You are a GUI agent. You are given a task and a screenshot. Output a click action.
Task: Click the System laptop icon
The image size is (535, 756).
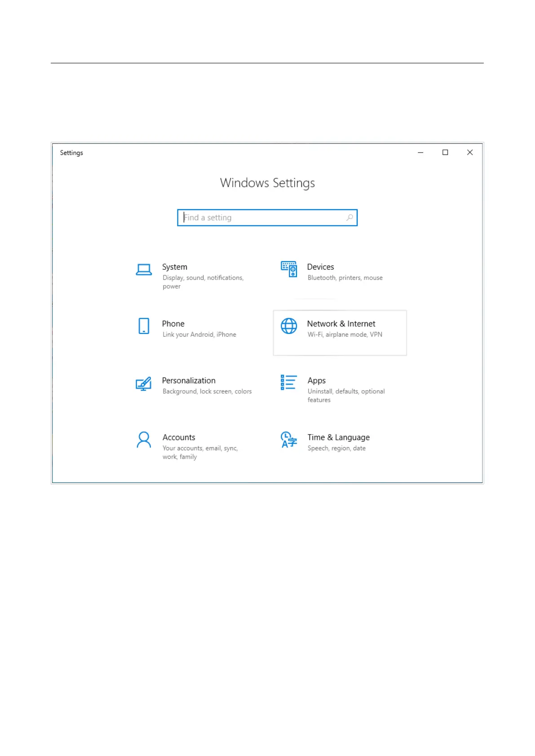point(144,269)
